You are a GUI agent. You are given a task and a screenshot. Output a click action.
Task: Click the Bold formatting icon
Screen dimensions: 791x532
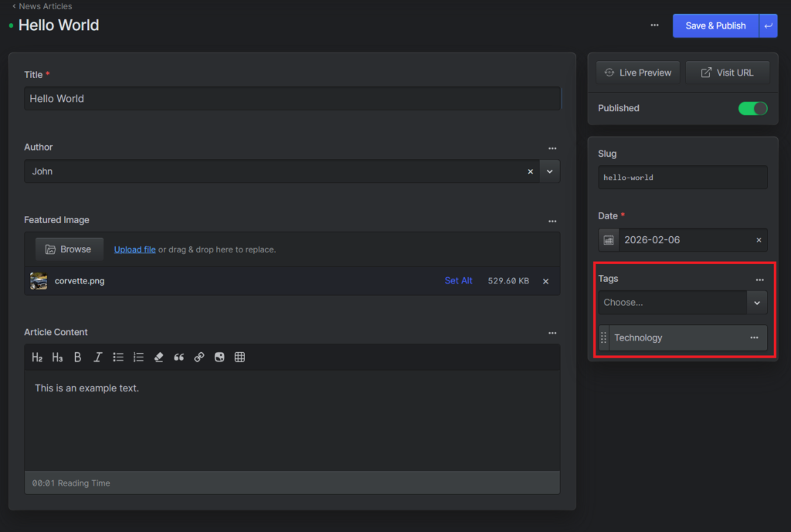[77, 357]
